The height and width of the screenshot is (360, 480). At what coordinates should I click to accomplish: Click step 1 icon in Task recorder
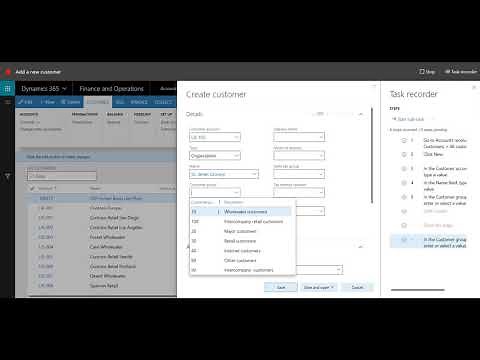[x=404, y=140]
